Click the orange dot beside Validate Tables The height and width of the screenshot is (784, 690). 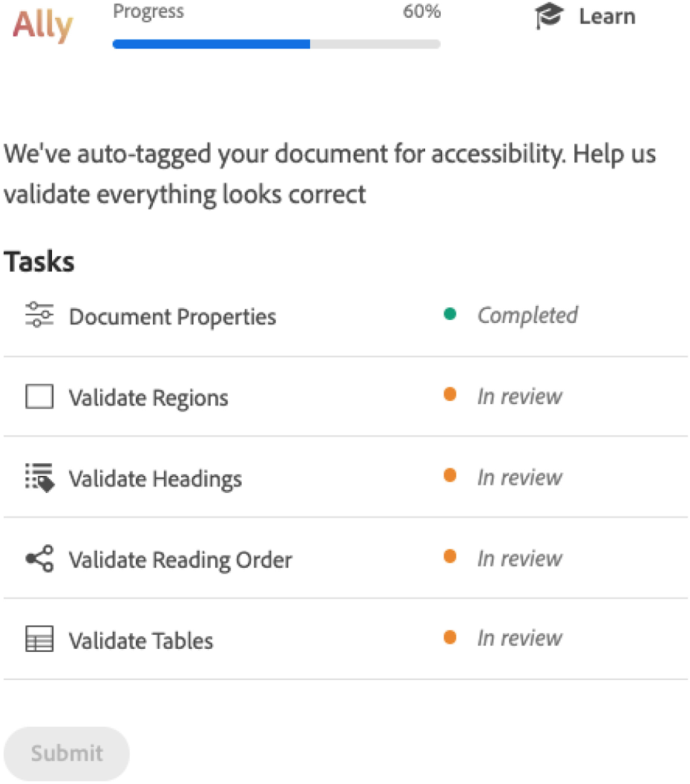[x=450, y=636]
